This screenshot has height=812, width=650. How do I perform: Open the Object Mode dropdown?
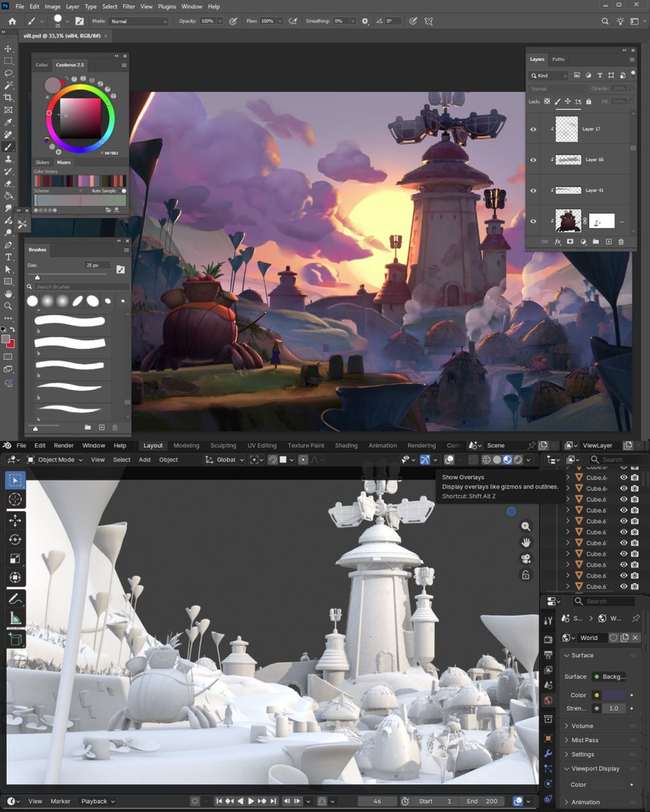click(x=55, y=459)
